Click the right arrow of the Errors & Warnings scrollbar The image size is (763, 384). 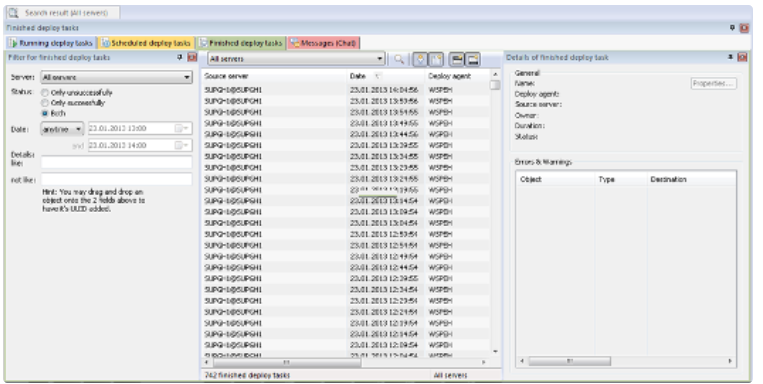[x=730, y=361]
